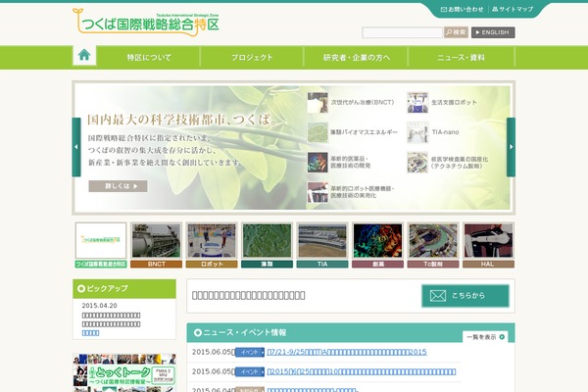Select the ロボット thumbnail
This screenshot has height=392, width=588.
pos(212,245)
